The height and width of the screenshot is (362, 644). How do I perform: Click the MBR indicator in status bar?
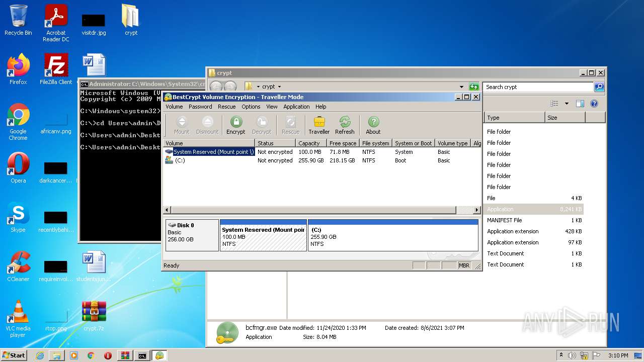click(464, 265)
